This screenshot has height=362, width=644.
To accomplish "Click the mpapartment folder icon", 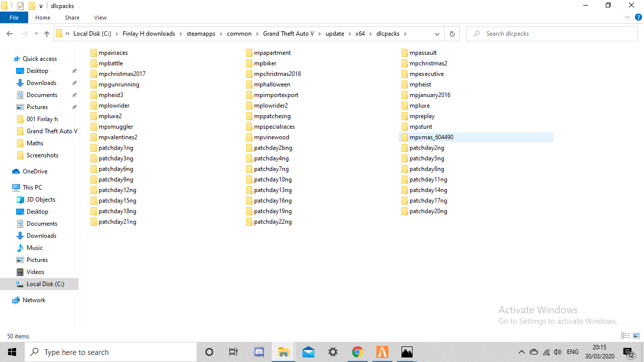I will point(249,53).
